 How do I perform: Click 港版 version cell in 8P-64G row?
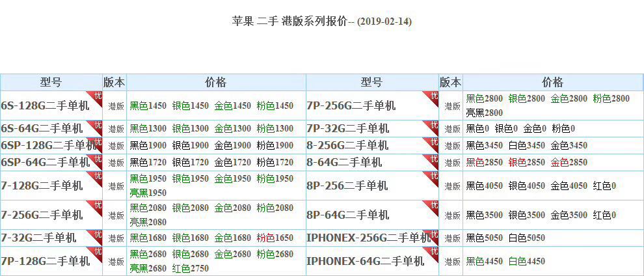[x=452, y=215]
